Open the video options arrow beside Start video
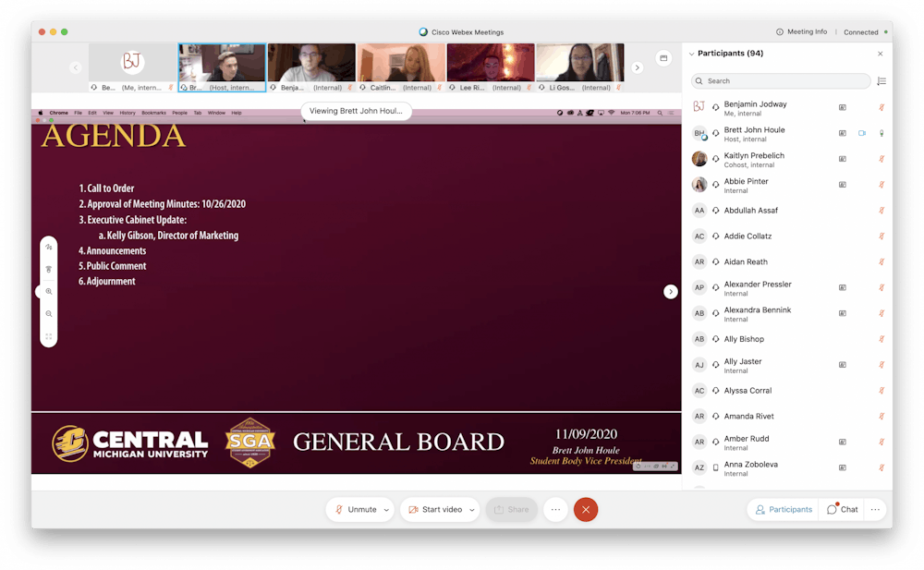The height and width of the screenshot is (570, 924). click(472, 510)
